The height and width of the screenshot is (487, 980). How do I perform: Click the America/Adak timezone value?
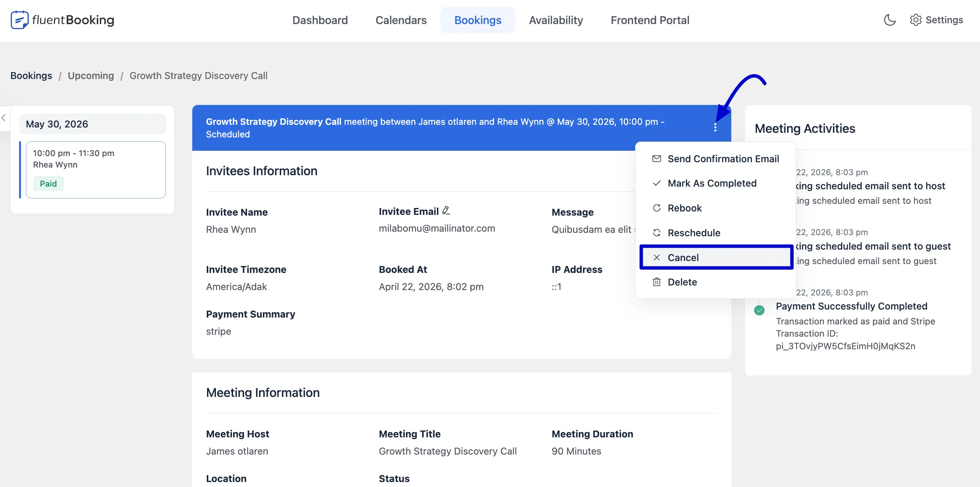pos(236,287)
